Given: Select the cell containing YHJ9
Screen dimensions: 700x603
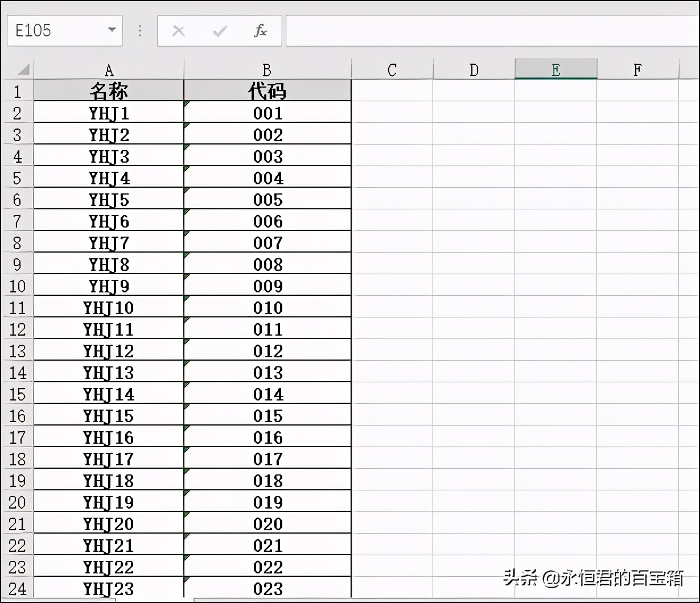Looking at the screenshot, I should (x=109, y=286).
